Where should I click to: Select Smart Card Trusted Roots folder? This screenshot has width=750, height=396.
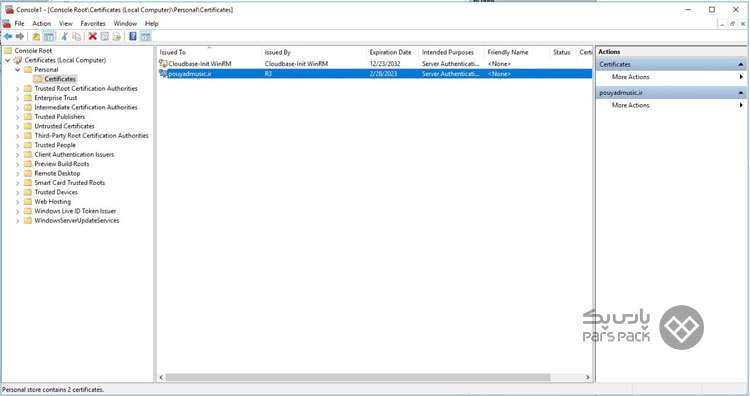69,183
